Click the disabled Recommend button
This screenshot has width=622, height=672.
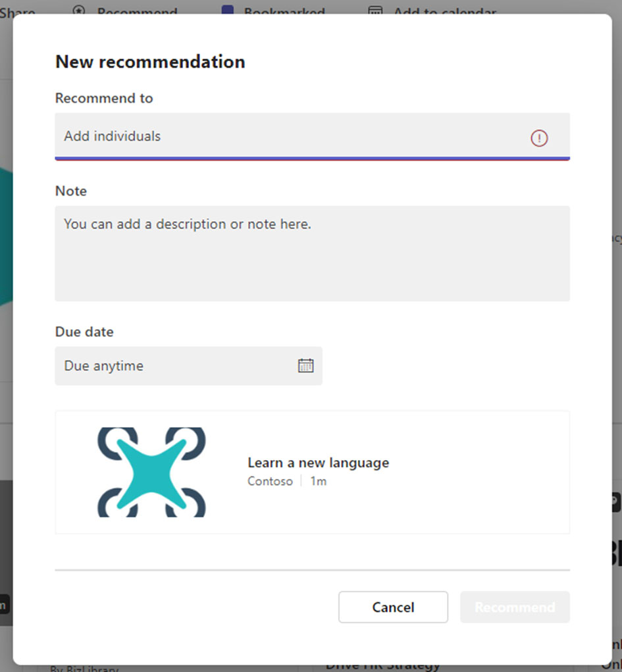pos(515,607)
